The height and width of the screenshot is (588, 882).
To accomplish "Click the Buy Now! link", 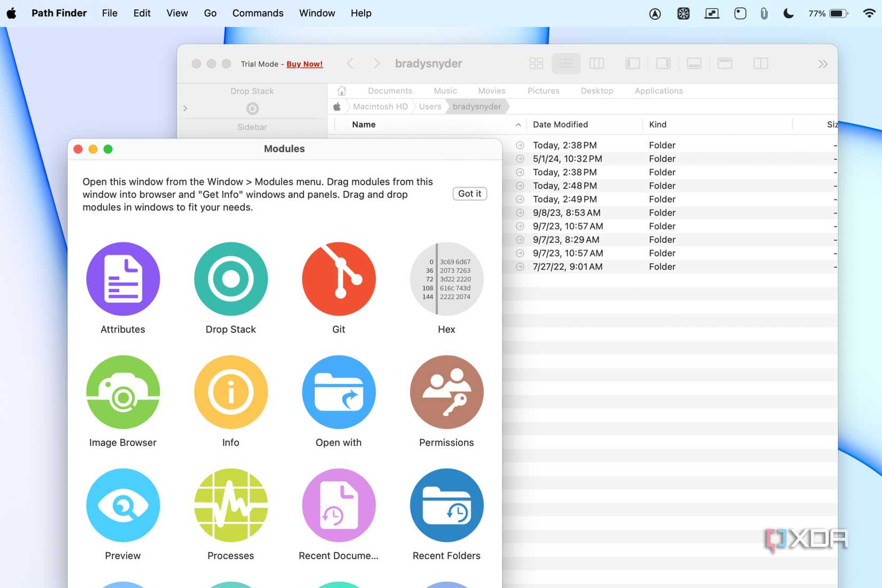I will click(305, 64).
